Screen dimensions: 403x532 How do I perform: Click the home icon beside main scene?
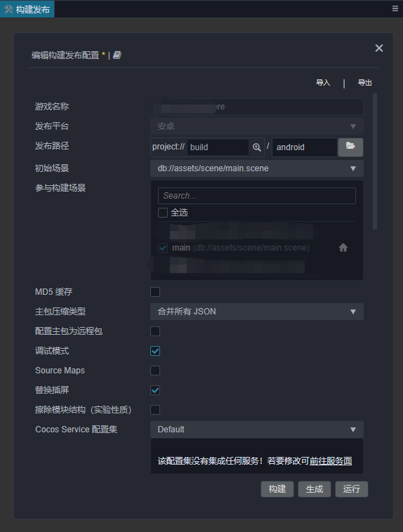pyautogui.click(x=343, y=248)
